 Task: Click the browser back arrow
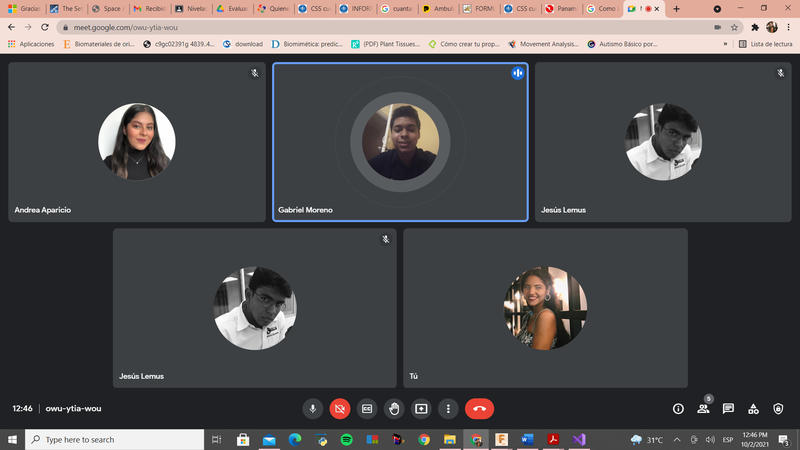click(x=11, y=27)
